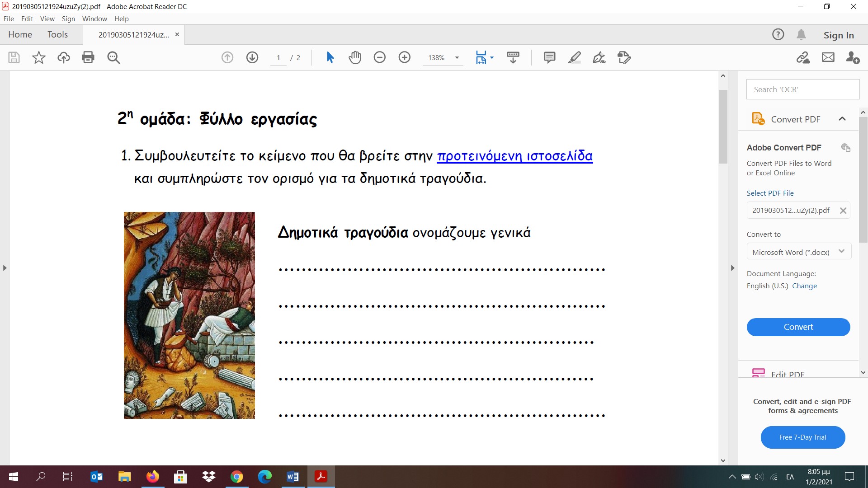This screenshot has width=868, height=488.
Task: Open the προτεινόμενη ιστοσελίδα hyperlink
Action: point(514,156)
